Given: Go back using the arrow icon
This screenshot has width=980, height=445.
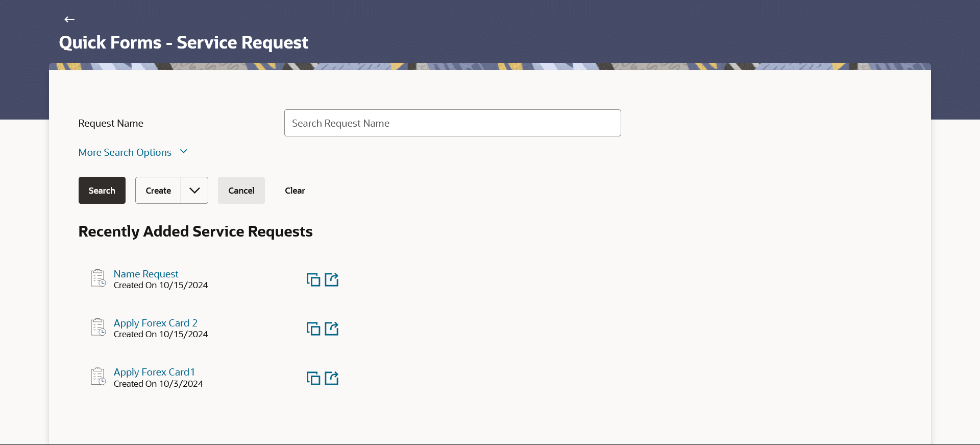Looking at the screenshot, I should coord(69,19).
